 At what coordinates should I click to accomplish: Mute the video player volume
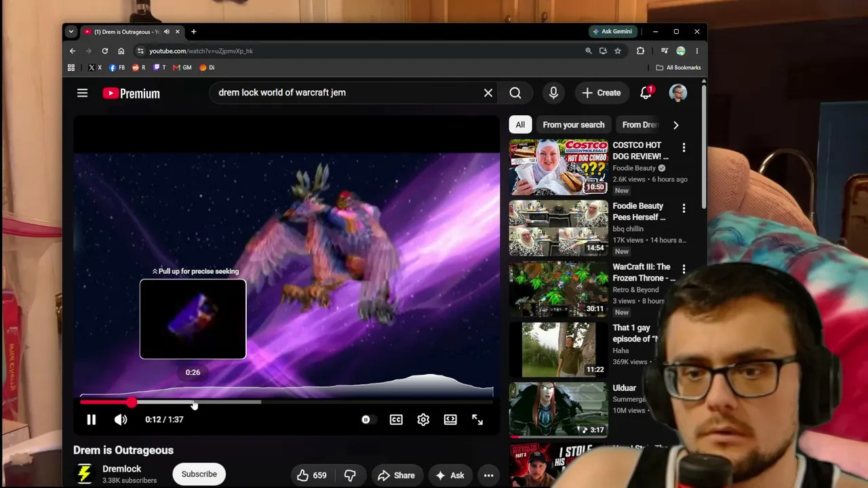point(121,420)
